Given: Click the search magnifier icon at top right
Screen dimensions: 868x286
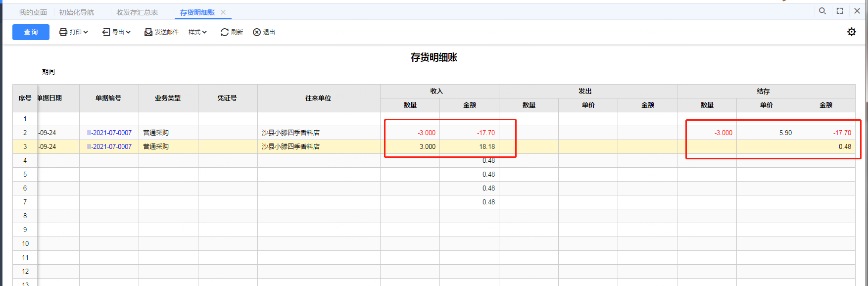Looking at the screenshot, I should (x=822, y=11).
